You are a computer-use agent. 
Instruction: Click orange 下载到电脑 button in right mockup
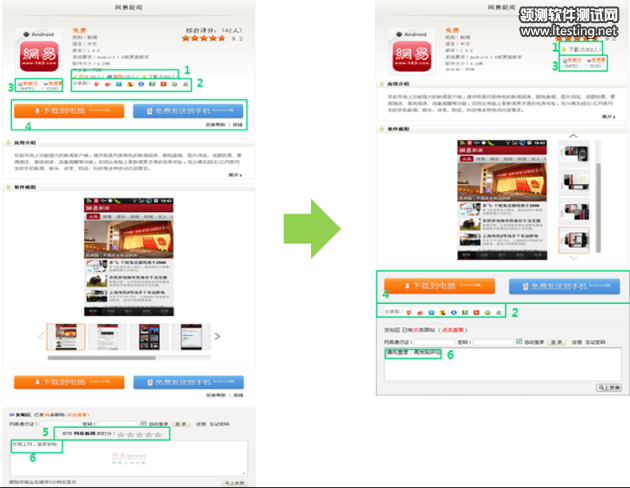[438, 286]
